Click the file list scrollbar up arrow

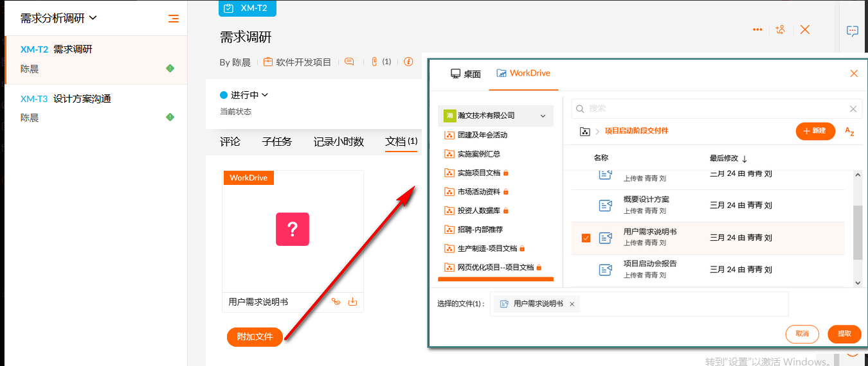[x=858, y=175]
